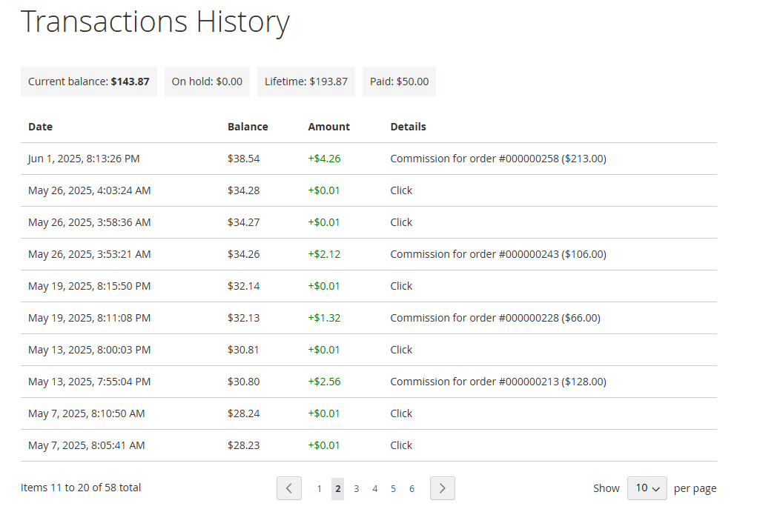Jump to page 5 of results
The image size is (780, 532).
tap(393, 488)
